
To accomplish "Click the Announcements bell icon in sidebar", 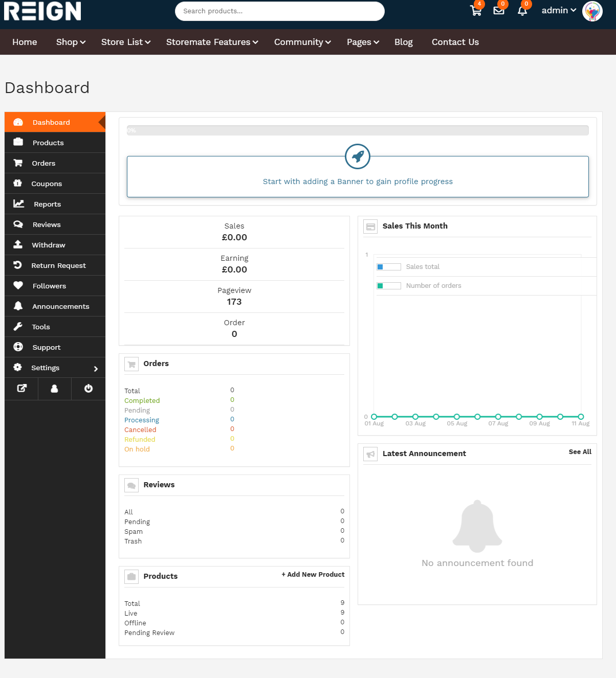I will click(x=18, y=306).
